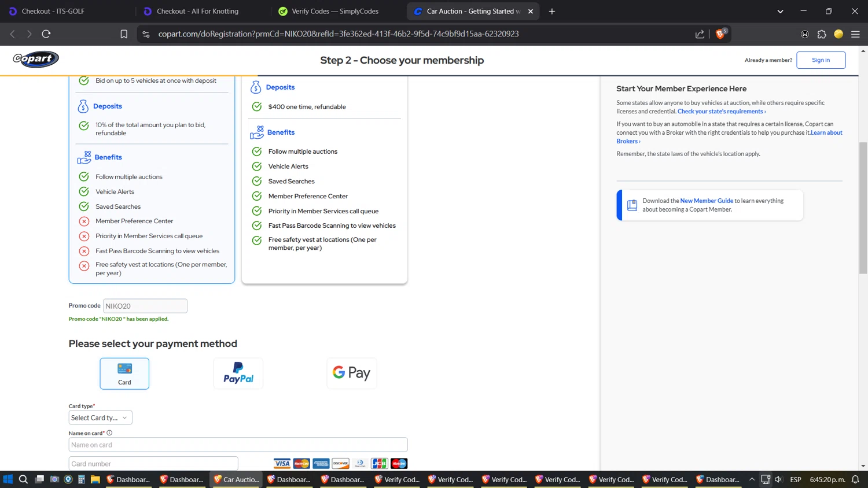The width and height of the screenshot is (868, 488).
Task: Click the Sign in button
Action: coord(821,60)
